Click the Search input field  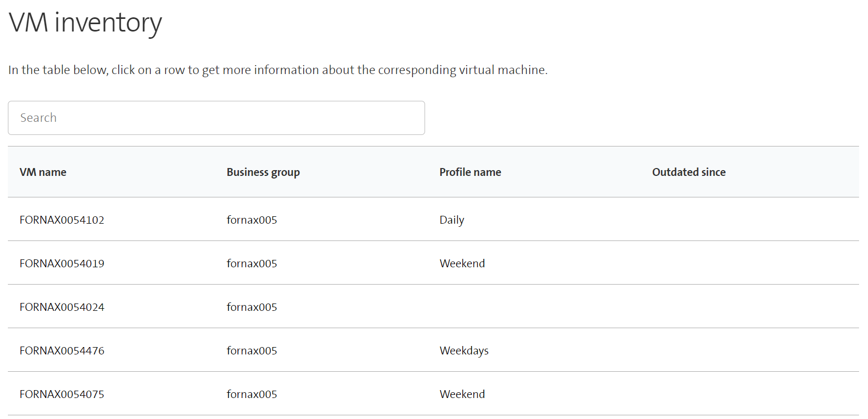216,118
